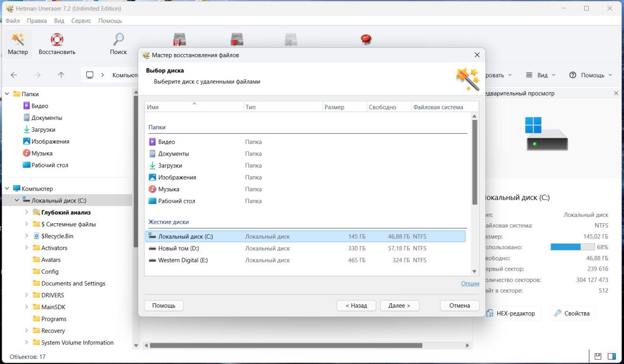Open the Файл menu
This screenshot has width=624, height=364.
tap(13, 21)
